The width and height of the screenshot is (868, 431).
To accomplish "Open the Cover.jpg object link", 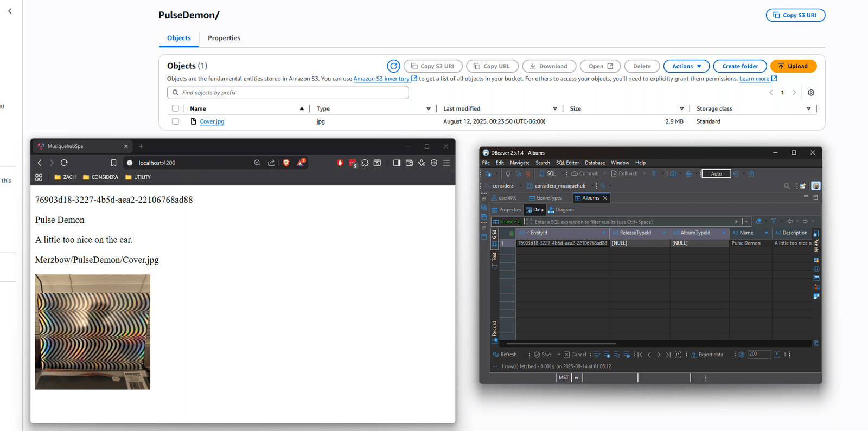I will coord(212,121).
